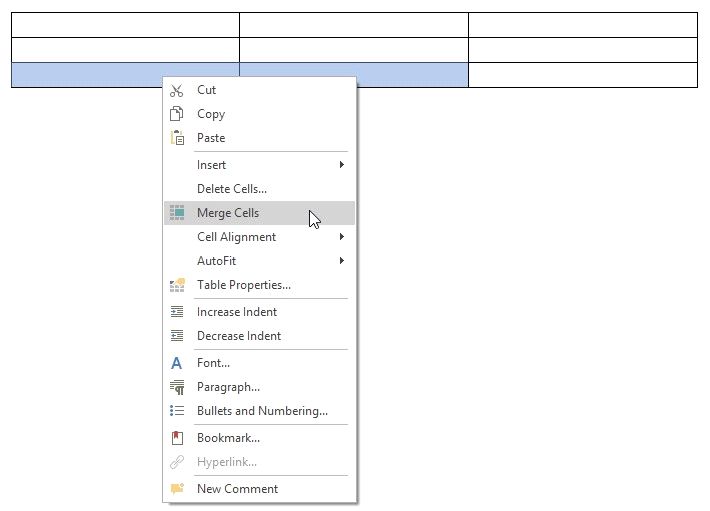Screen dimensions: 710x511
Task: Click the New Comment bubble icon
Action: point(177,489)
